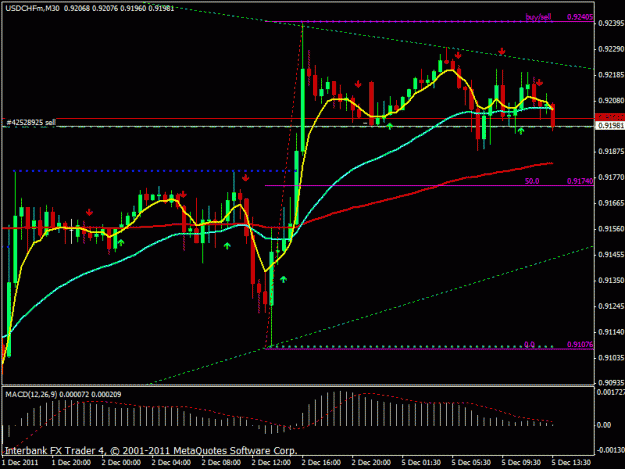625x469 pixels.
Task: Click the 0.92290 price axis label
Action: 611,49
